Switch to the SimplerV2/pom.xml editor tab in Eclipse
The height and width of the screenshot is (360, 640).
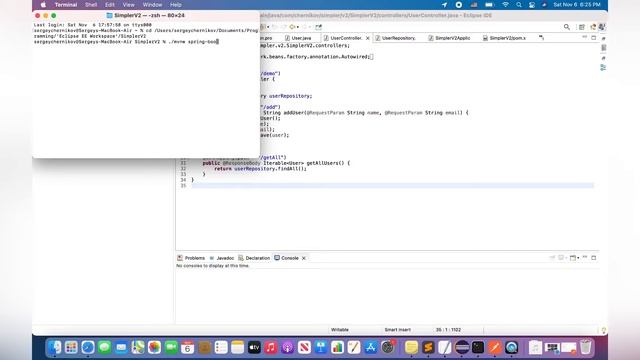pyautogui.click(x=504, y=38)
